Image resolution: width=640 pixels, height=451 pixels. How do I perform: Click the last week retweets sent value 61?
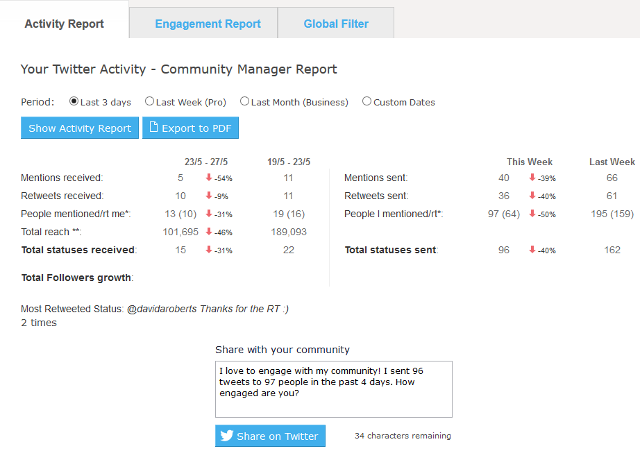(x=611, y=196)
